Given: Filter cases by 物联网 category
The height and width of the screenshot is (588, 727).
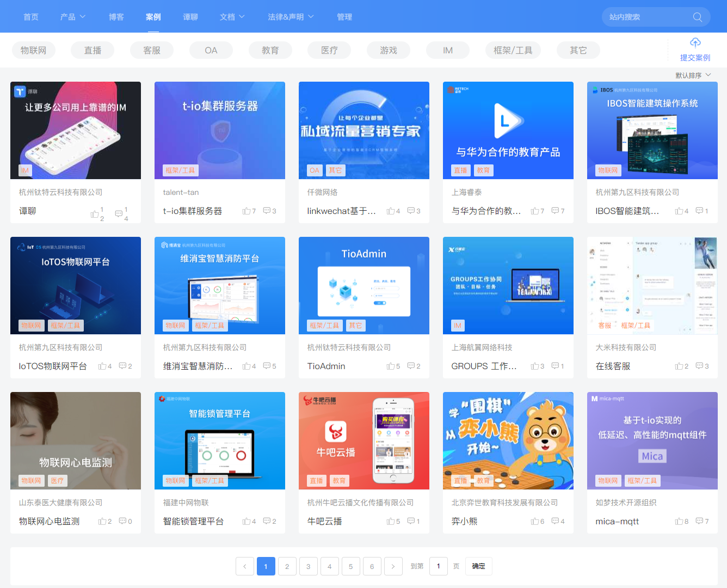Looking at the screenshot, I should coord(34,50).
